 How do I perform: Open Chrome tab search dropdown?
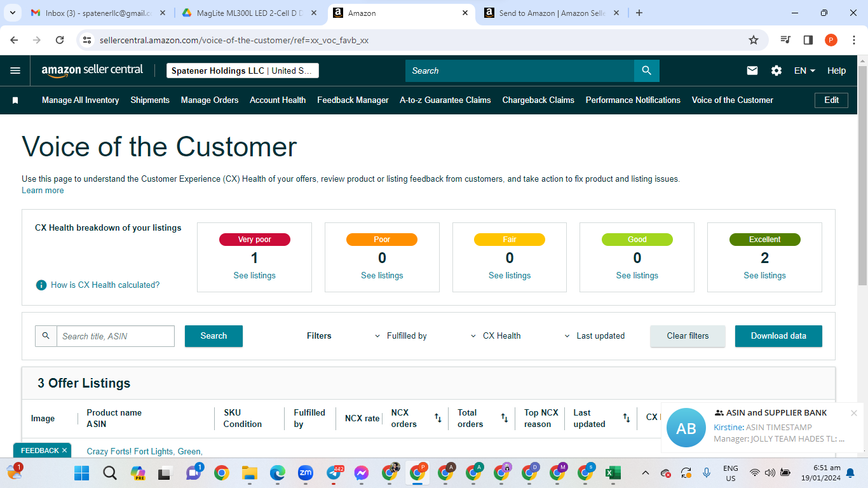(x=13, y=13)
